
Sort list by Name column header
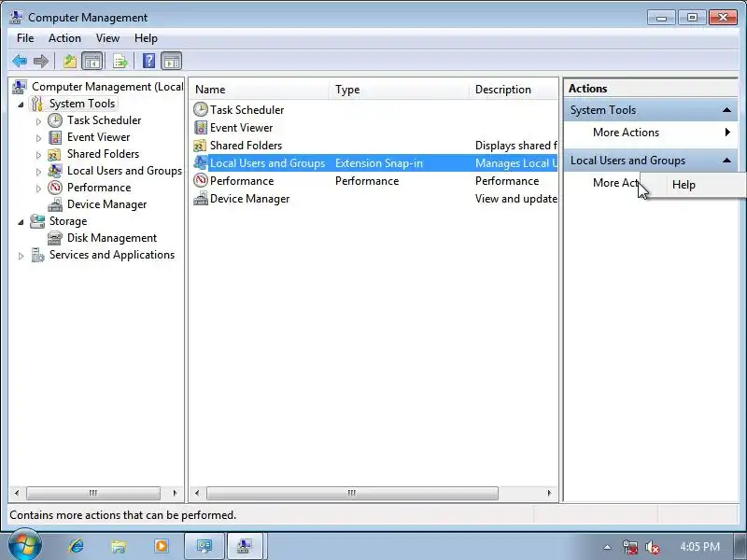260,90
